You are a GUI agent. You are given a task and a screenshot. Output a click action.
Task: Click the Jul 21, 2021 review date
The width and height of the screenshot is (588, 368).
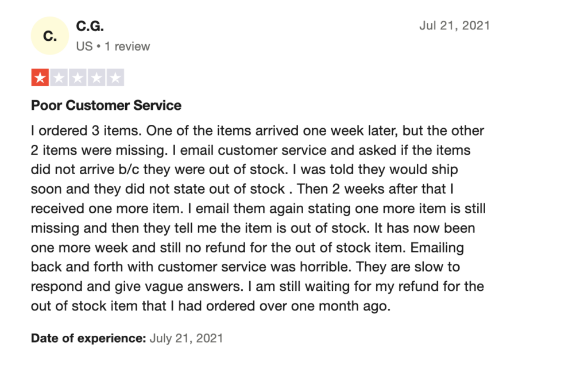[x=455, y=25]
